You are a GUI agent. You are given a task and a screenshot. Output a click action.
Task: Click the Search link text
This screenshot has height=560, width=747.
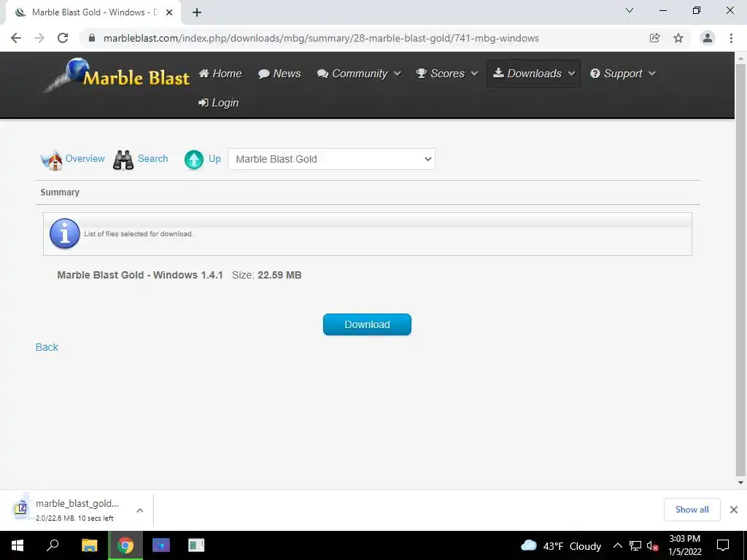tap(153, 158)
